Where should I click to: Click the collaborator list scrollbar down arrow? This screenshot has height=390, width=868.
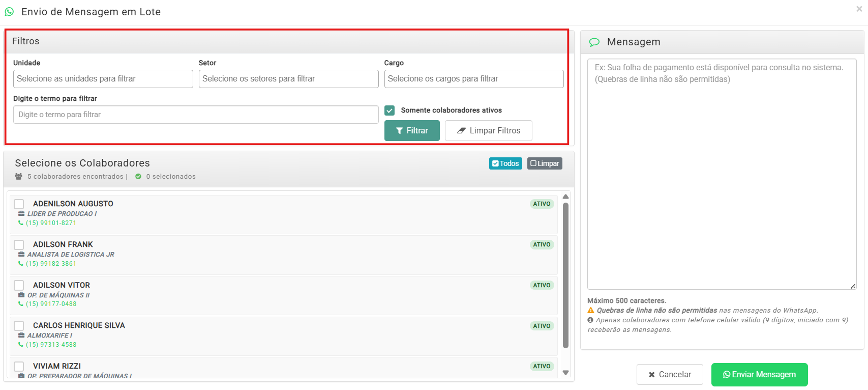click(x=565, y=373)
